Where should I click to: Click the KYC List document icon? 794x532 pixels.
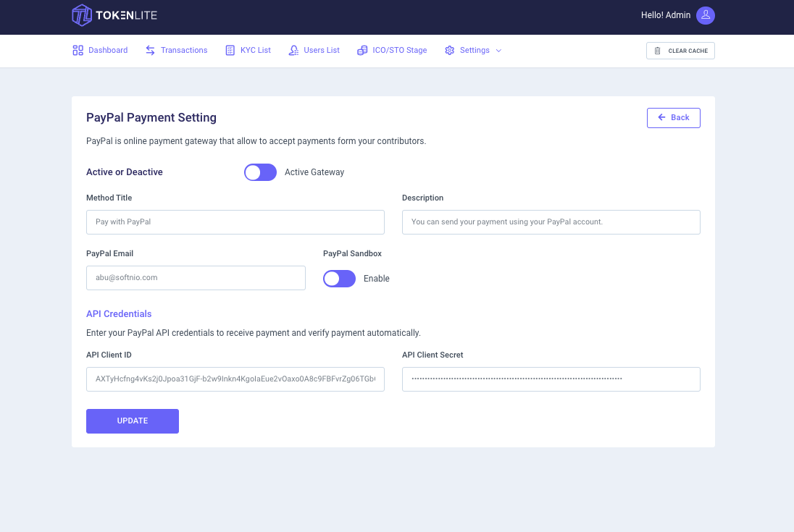[230, 50]
